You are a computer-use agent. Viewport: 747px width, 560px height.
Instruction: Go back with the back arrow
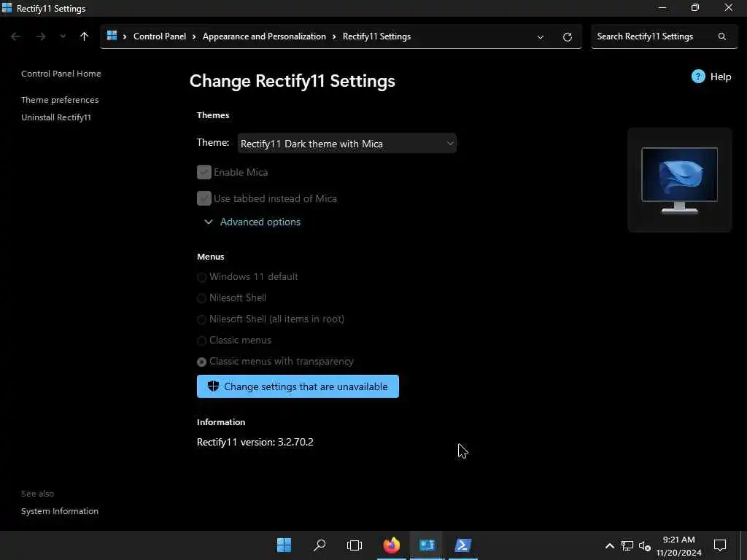point(15,36)
